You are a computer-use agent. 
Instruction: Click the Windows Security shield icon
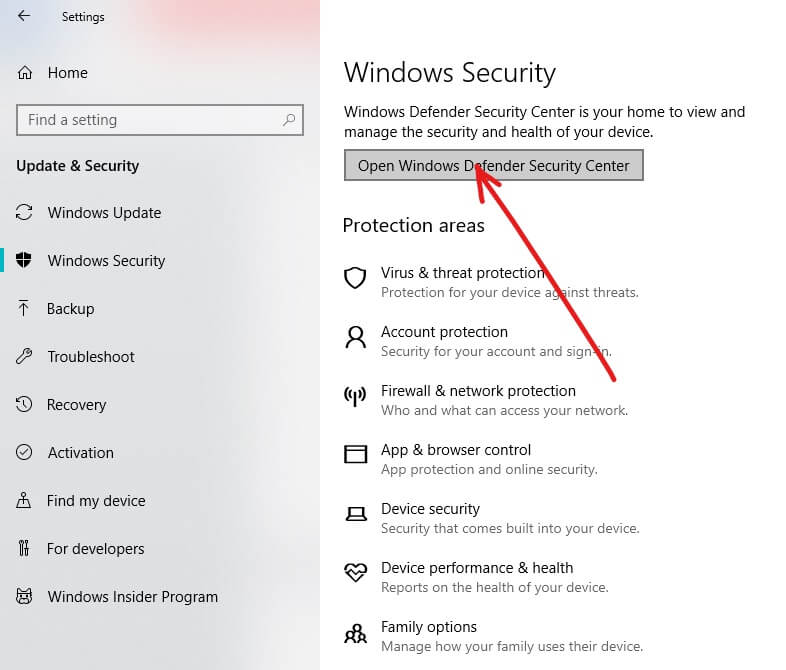click(25, 261)
